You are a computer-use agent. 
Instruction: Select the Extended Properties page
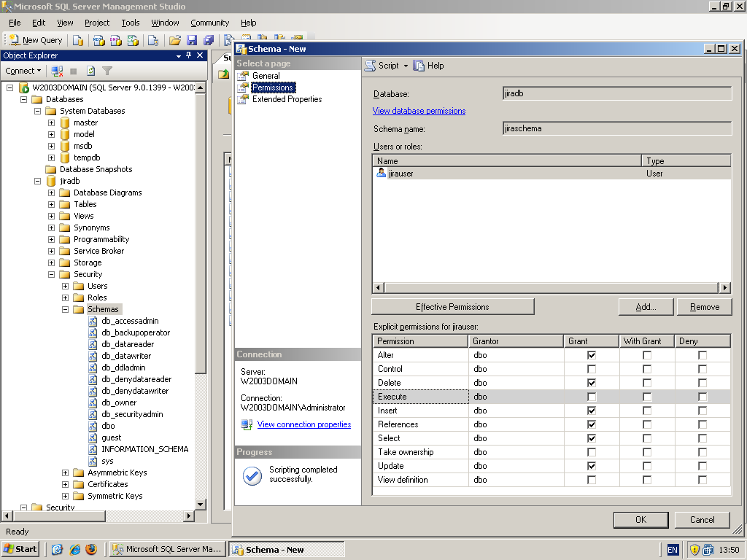coord(287,99)
